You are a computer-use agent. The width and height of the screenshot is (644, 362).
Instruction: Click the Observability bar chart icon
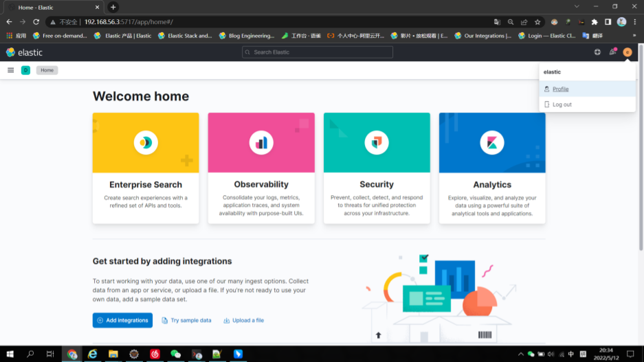coord(261,142)
